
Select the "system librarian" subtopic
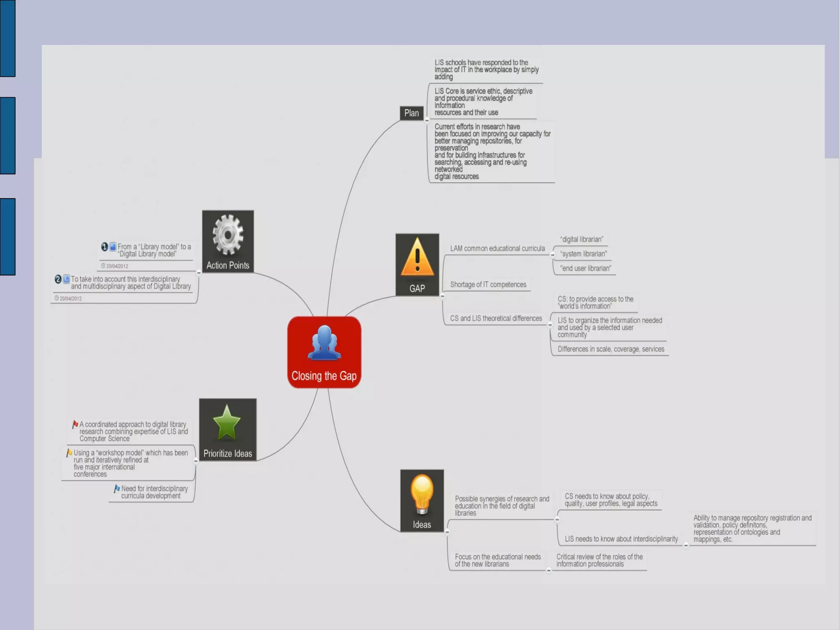(x=583, y=254)
